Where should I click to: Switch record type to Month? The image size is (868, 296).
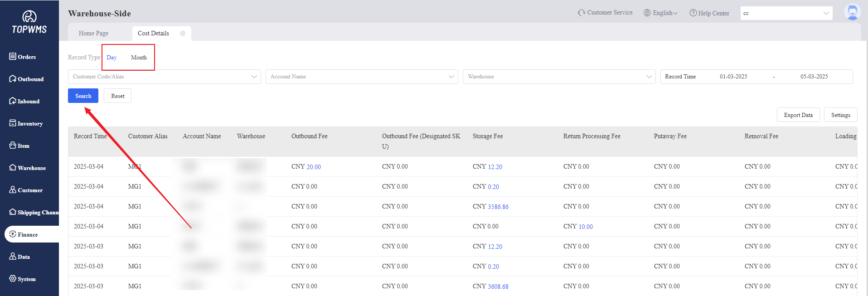139,58
